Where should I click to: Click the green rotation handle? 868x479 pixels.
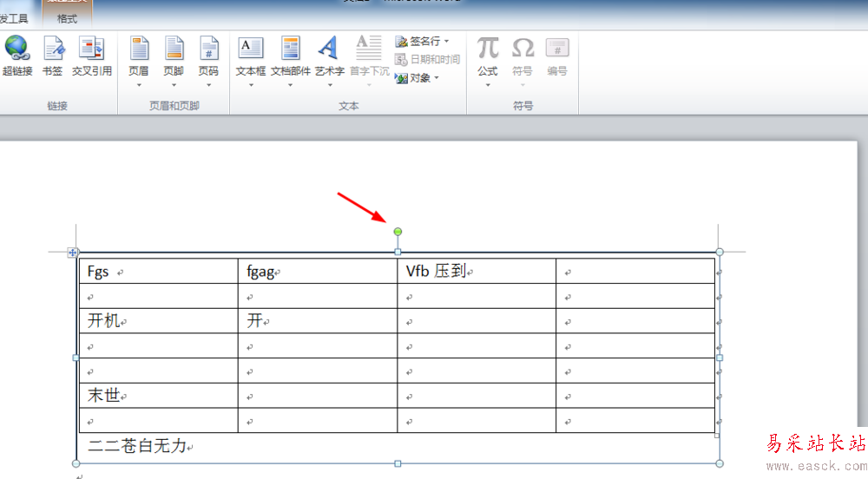(x=398, y=232)
